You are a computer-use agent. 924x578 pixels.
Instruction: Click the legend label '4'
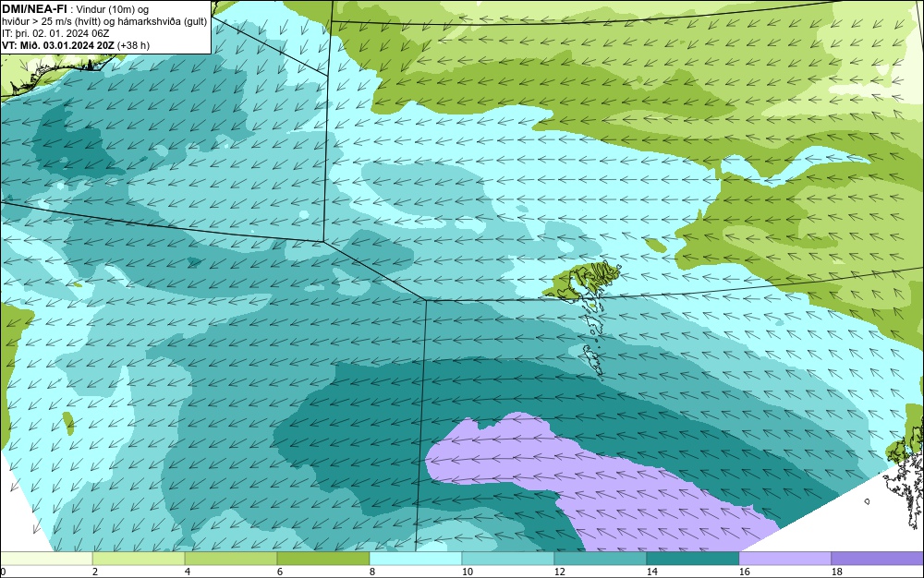click(188, 572)
